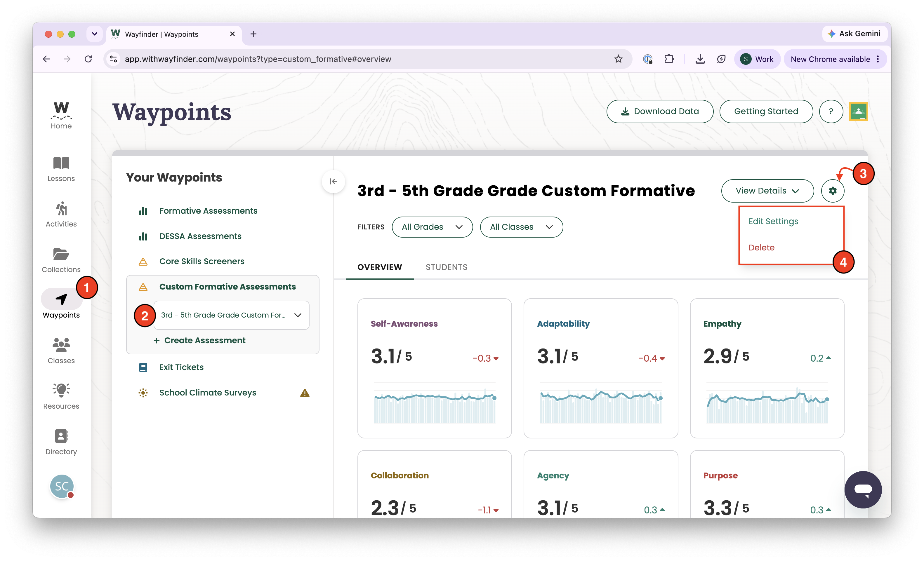Open Exit Tickets
The image size is (924, 561).
(x=182, y=367)
